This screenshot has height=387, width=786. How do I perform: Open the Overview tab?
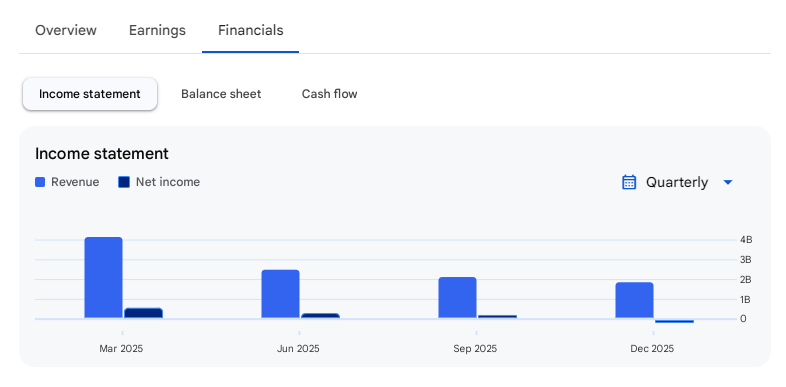66,30
